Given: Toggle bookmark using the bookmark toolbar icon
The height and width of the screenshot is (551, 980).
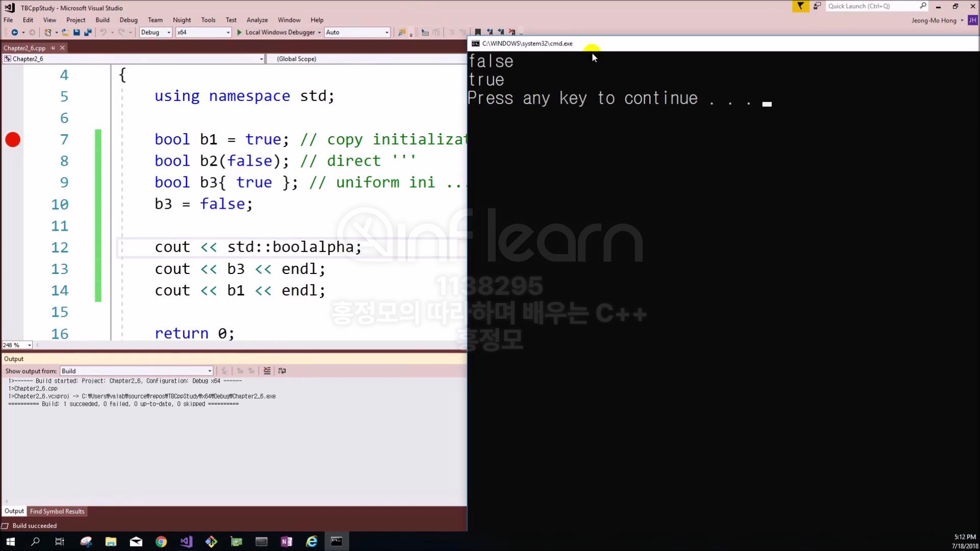Looking at the screenshot, I should pos(478,32).
